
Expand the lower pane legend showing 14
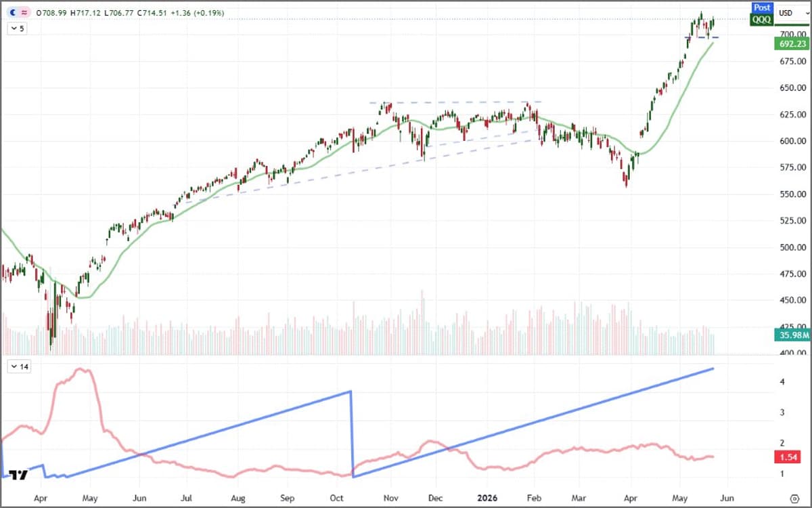19,366
